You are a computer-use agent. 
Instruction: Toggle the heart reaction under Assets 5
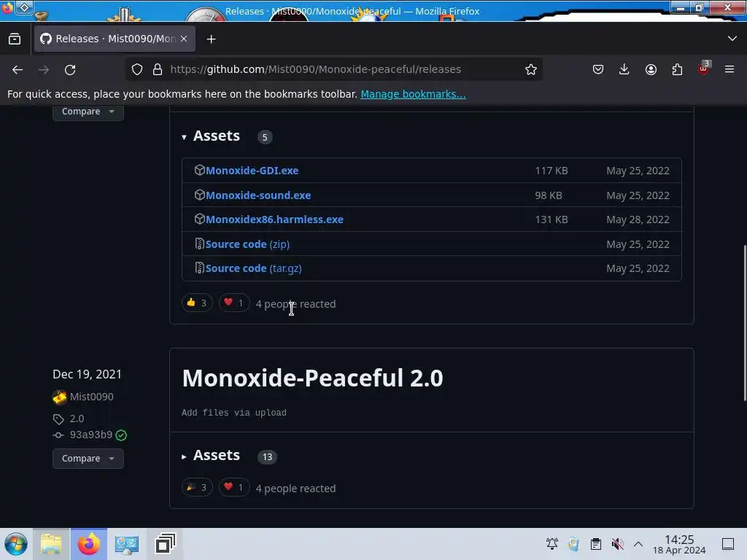click(x=234, y=303)
